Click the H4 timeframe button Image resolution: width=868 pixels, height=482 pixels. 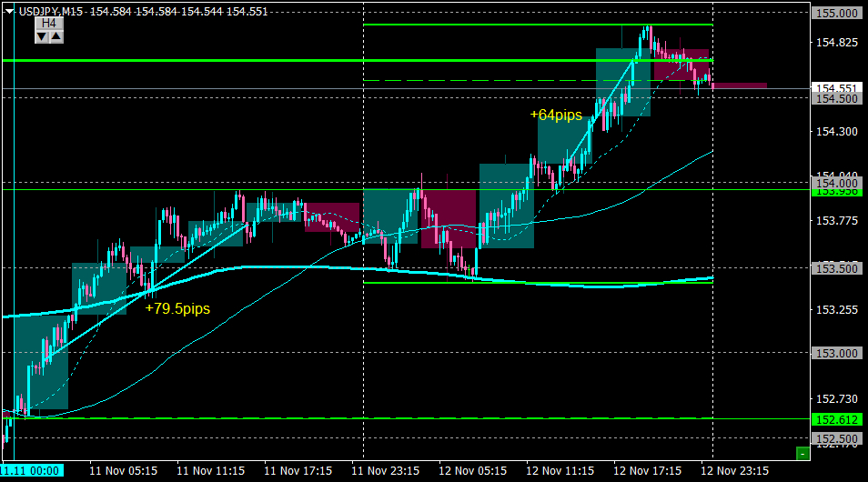pos(49,24)
